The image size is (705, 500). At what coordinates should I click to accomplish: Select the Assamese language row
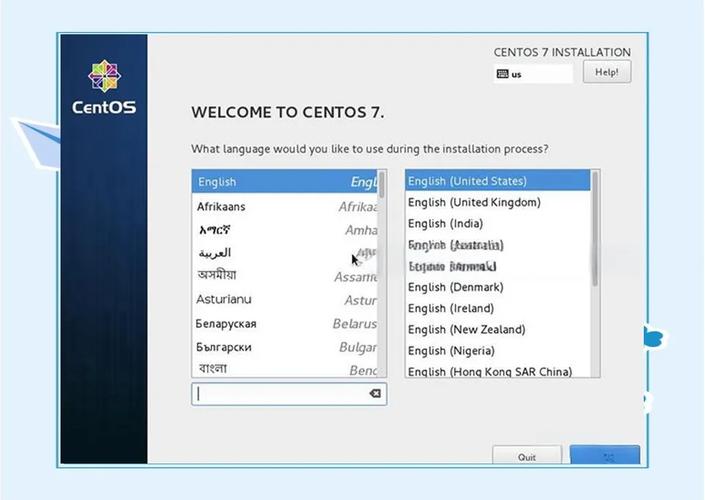pos(285,276)
